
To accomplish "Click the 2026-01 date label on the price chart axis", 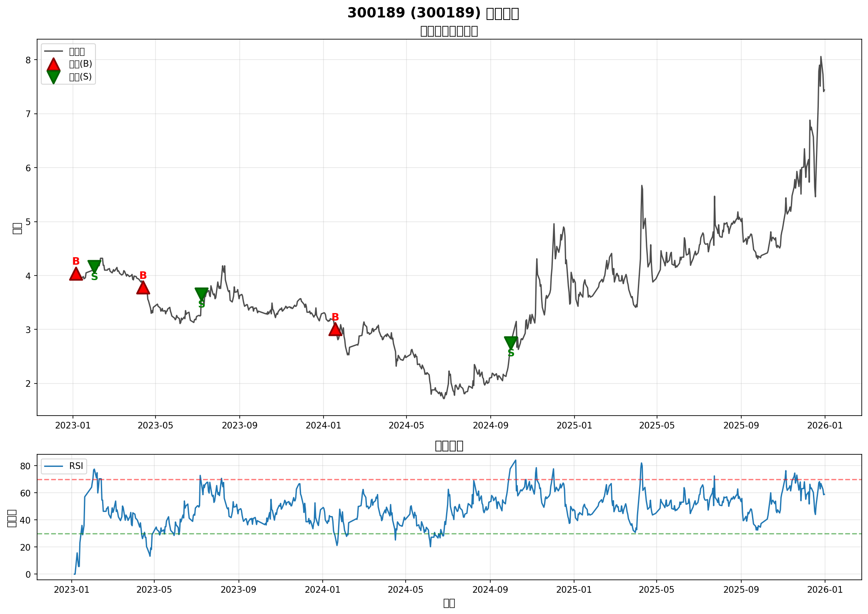I will click(x=825, y=425).
